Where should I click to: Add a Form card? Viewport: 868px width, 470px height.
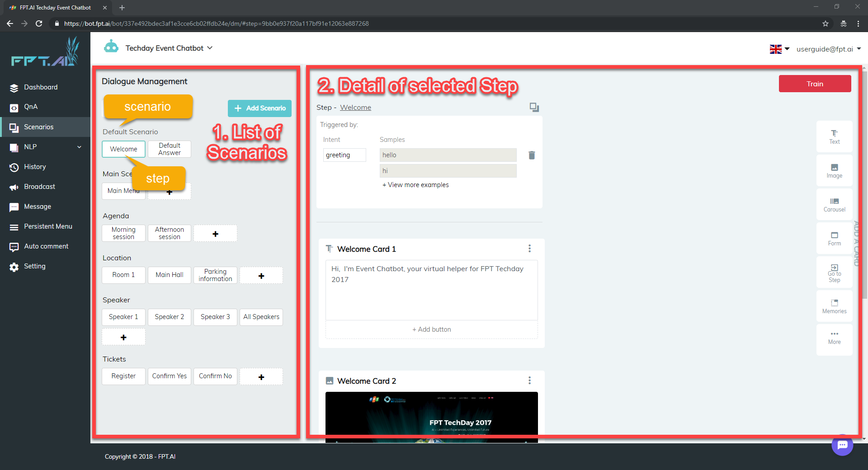pos(834,238)
